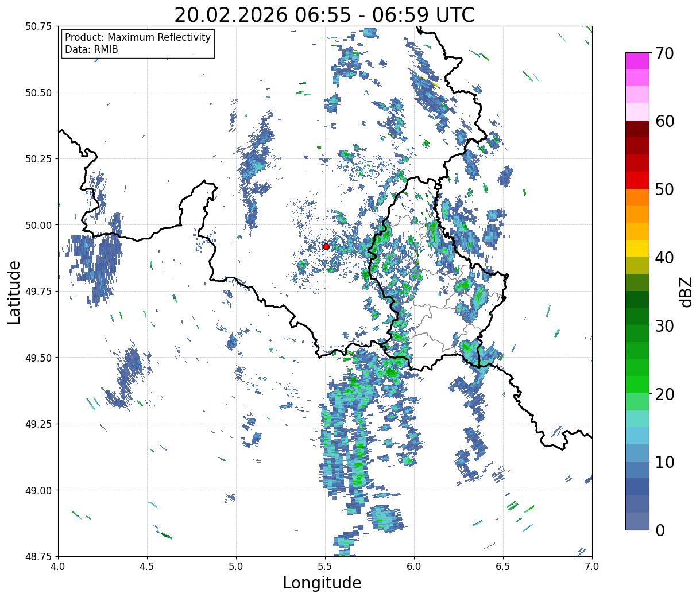
Task: Click the latitude tick label 50.50
Action: tap(38, 92)
